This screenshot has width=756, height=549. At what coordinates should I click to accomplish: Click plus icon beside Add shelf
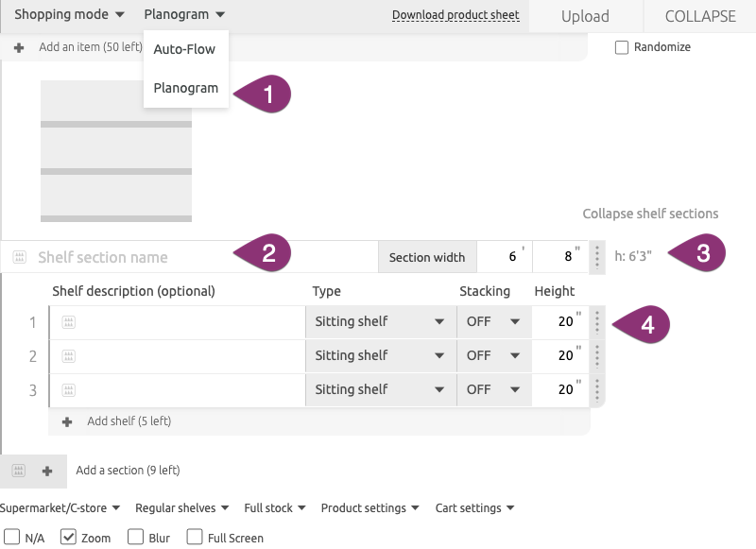pos(67,421)
